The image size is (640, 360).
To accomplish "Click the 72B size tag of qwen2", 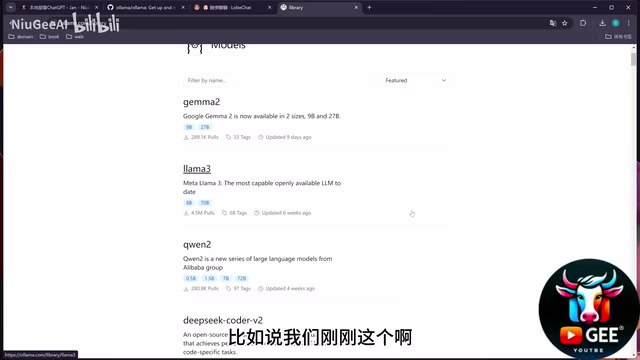I will pos(242,278).
